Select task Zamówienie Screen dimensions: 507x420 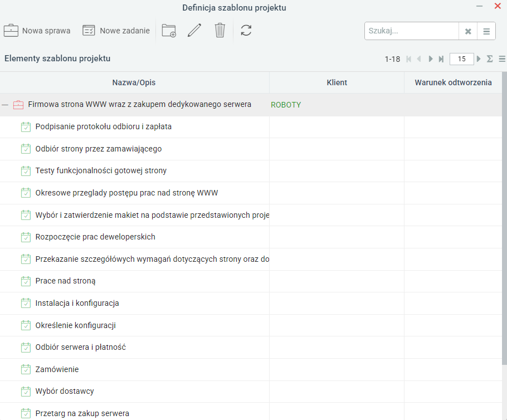point(251,369)
